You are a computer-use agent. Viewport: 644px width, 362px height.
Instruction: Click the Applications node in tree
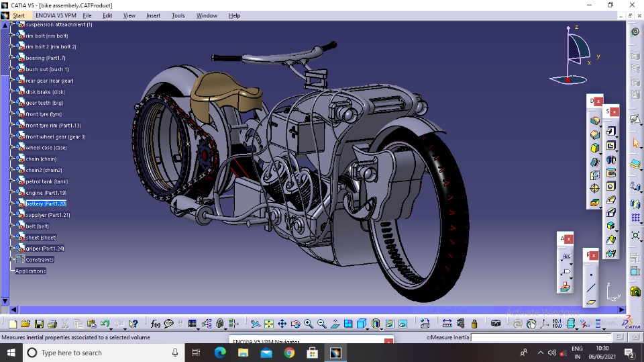pyautogui.click(x=31, y=271)
